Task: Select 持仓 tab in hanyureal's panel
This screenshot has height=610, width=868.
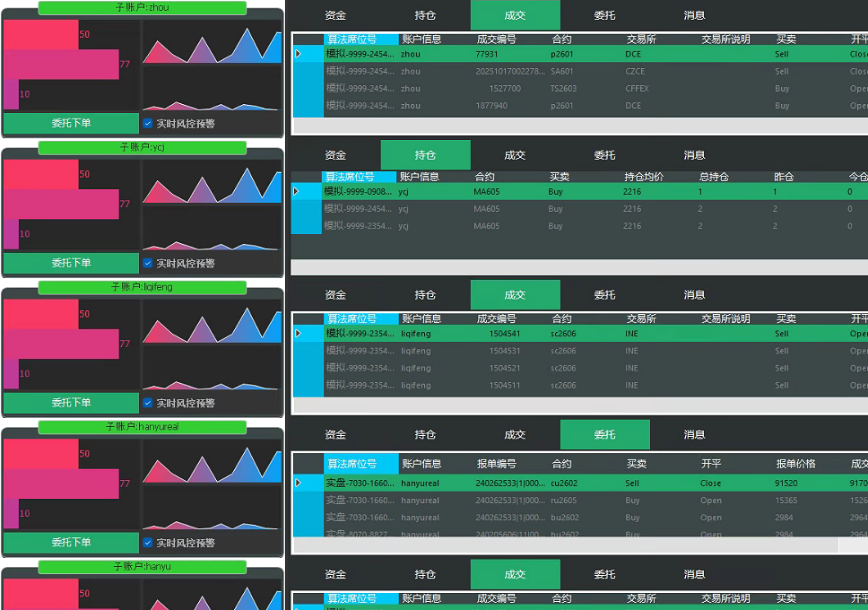Action: point(425,435)
